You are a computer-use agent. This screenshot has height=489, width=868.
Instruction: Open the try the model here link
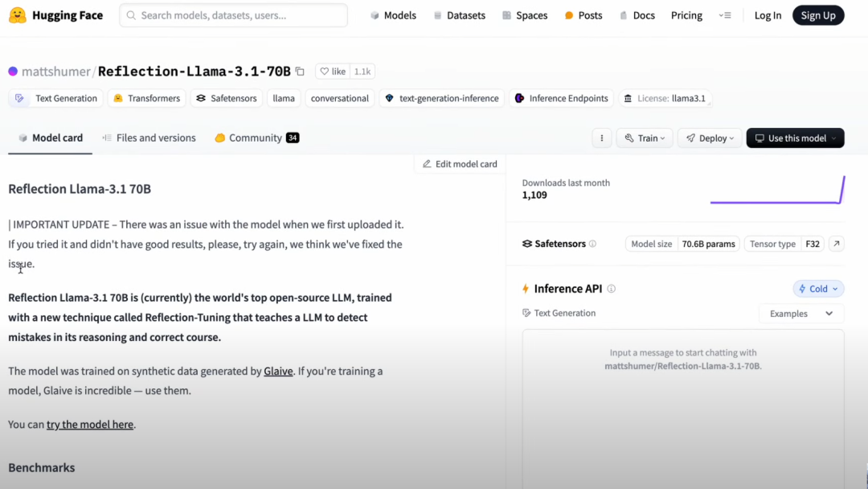(90, 424)
